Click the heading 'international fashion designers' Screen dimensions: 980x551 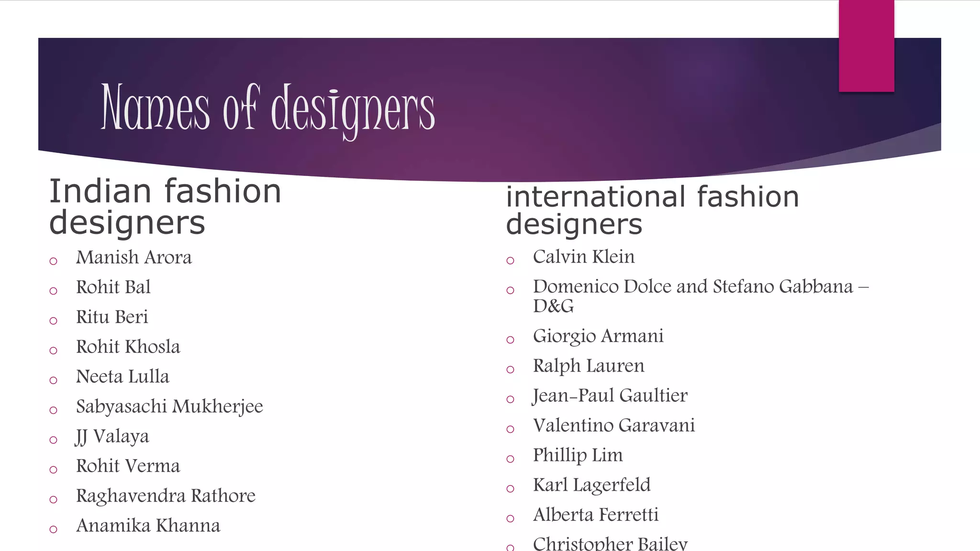[x=653, y=210]
